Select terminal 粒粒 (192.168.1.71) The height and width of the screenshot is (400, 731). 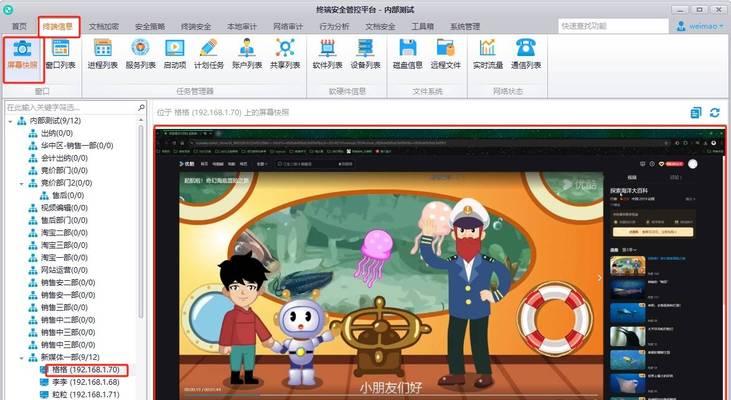click(x=85, y=394)
